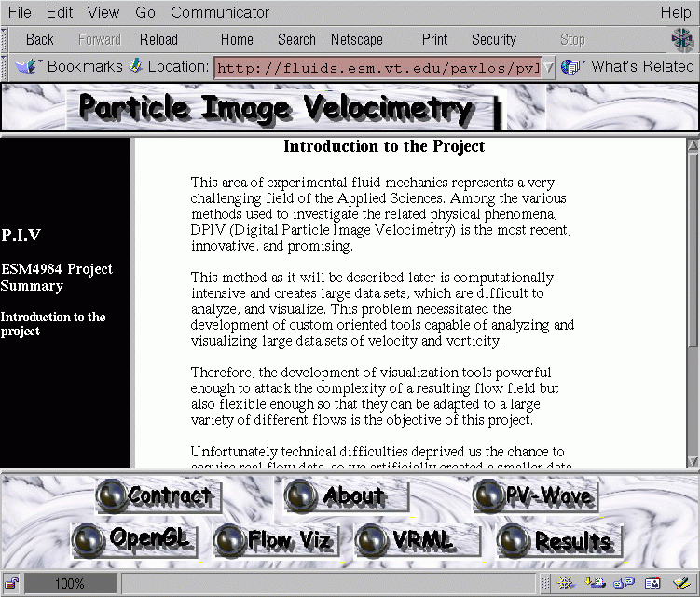
Task: Open Navigator from the component bar ship-wheel icon
Action: pyautogui.click(x=566, y=583)
